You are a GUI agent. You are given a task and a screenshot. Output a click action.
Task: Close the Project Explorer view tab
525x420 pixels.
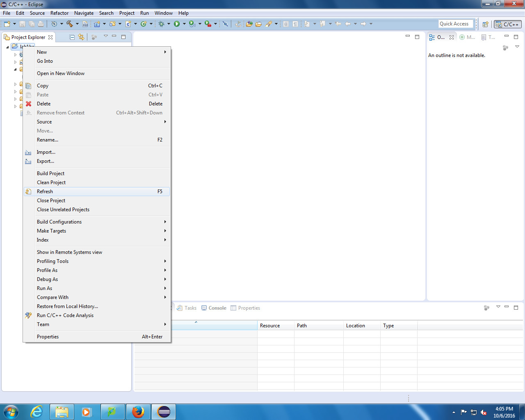tap(50, 37)
